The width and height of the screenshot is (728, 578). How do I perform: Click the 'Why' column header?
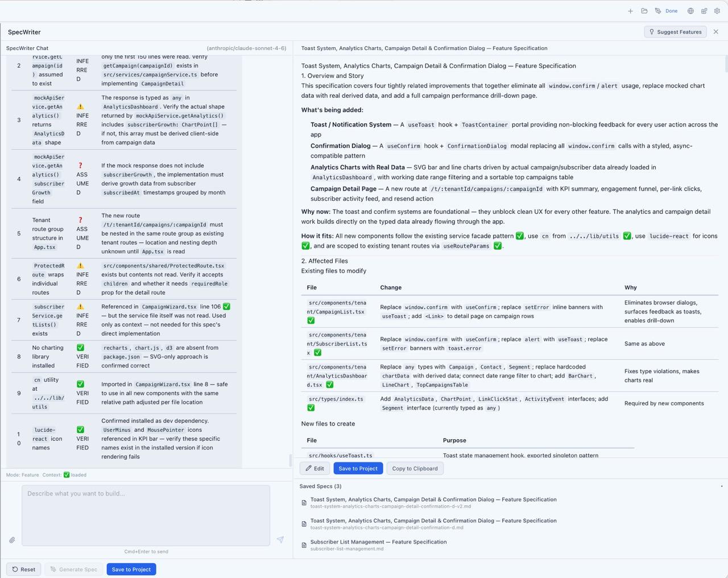coord(630,288)
